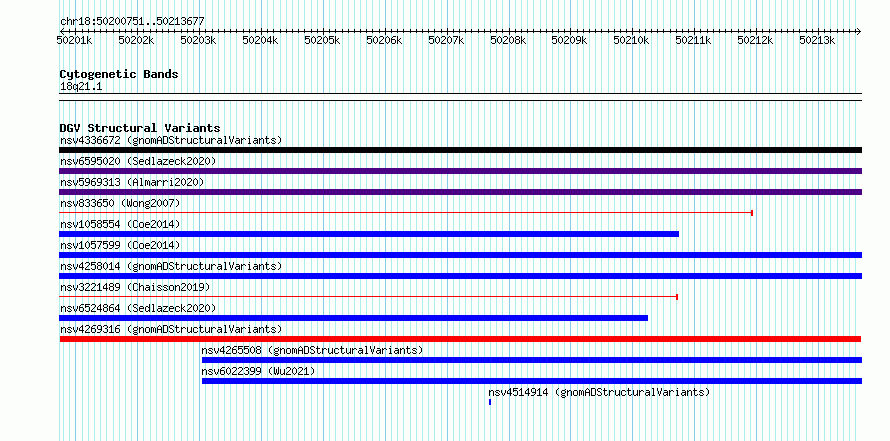The width and height of the screenshot is (890, 441).
Task: Click the 18q21.1 band label
Action: point(81,87)
